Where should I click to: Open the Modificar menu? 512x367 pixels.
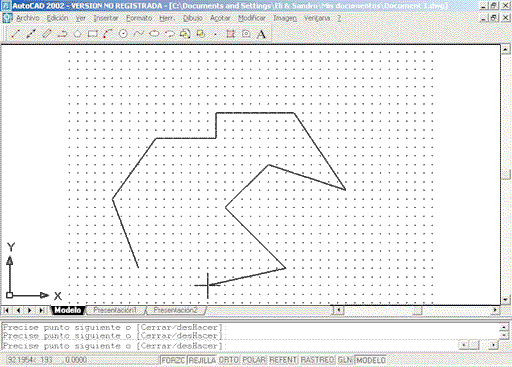[252, 18]
